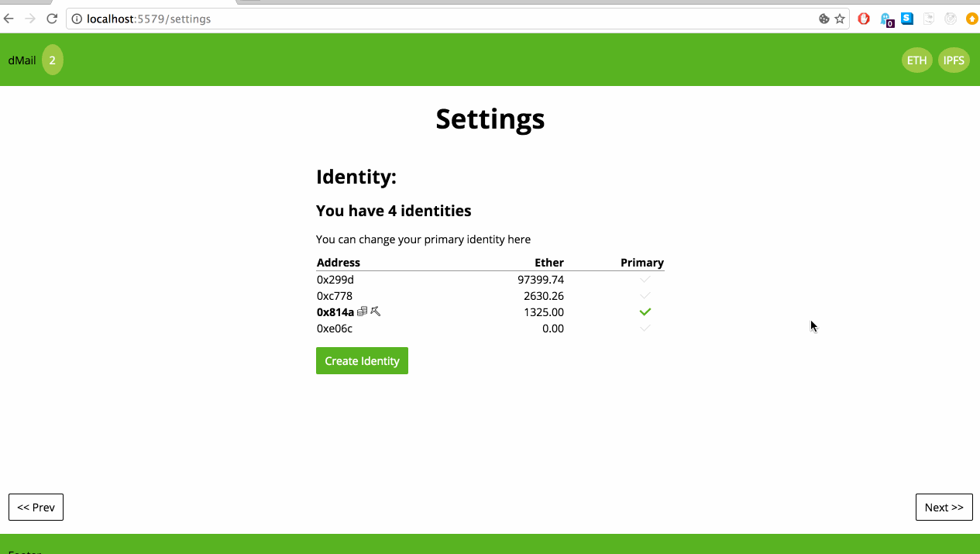Click the ad-blocker stop-hand extension icon
The image size is (980, 554).
click(x=864, y=19)
